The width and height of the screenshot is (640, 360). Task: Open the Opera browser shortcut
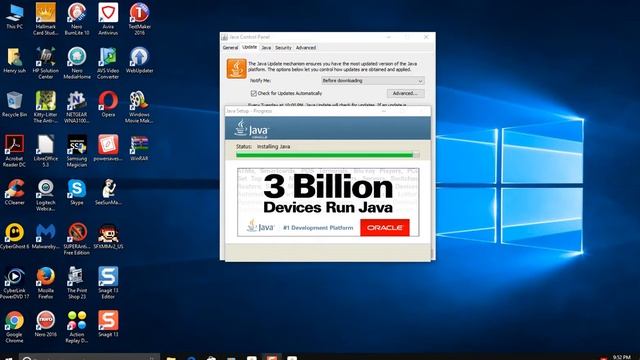[108, 104]
